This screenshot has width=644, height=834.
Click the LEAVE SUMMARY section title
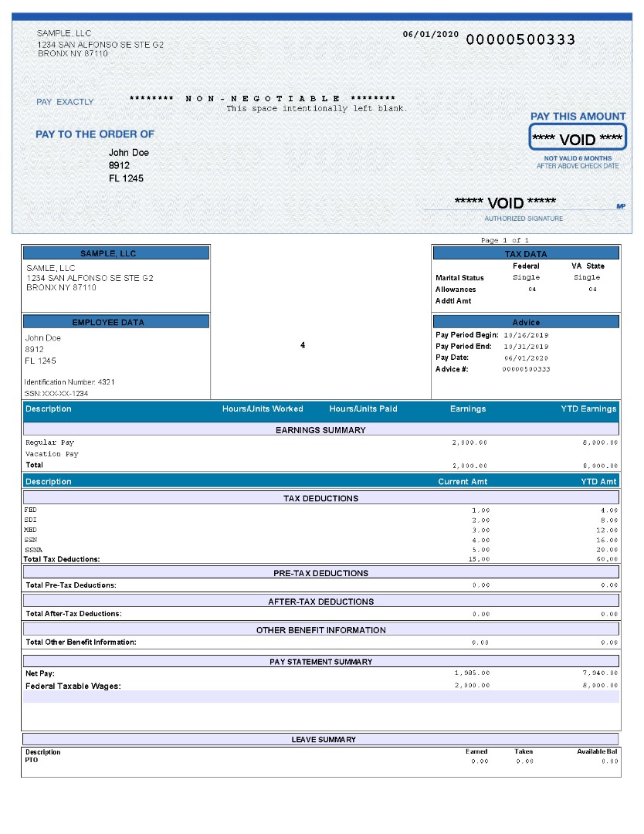point(324,739)
